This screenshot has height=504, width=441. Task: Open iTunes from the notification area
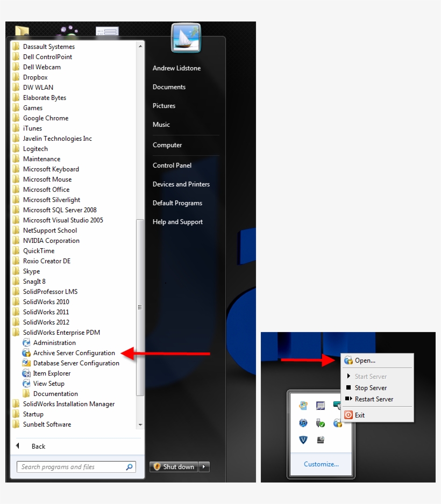pyautogui.click(x=303, y=423)
